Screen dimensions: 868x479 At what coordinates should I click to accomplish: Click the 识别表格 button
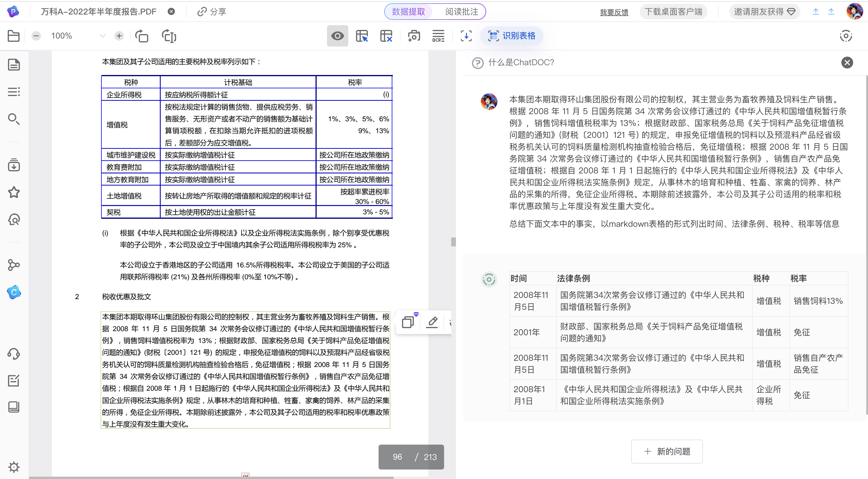coord(511,36)
